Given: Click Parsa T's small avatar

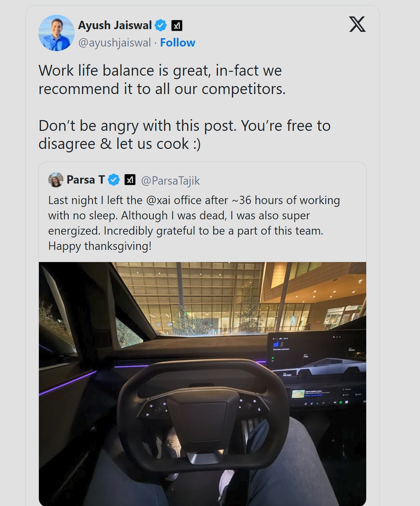Looking at the screenshot, I should pyautogui.click(x=56, y=180).
